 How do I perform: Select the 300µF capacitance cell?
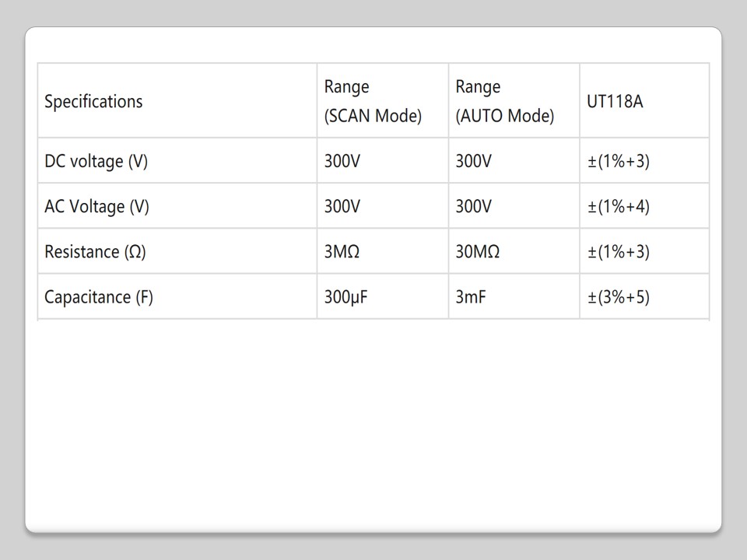coord(345,296)
